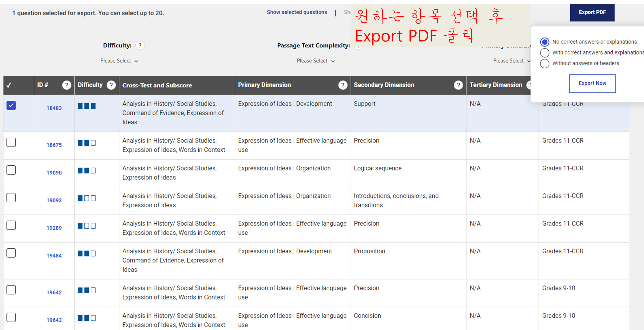Click the Export Now button
644x330 pixels.
point(592,83)
